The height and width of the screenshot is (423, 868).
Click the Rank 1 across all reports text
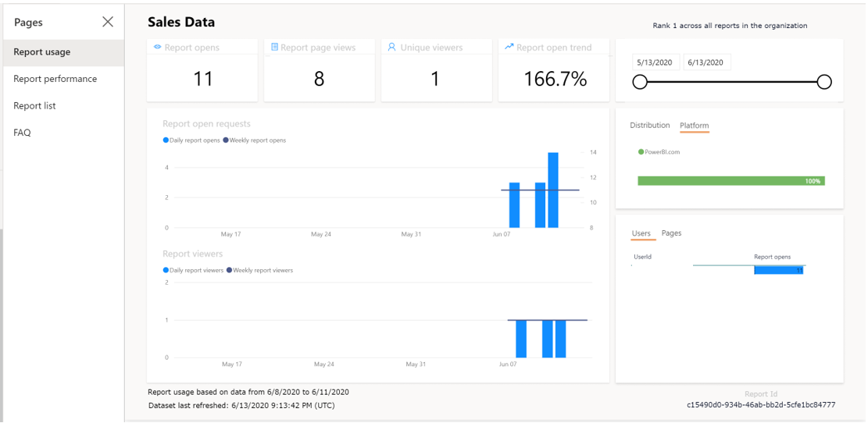point(730,26)
